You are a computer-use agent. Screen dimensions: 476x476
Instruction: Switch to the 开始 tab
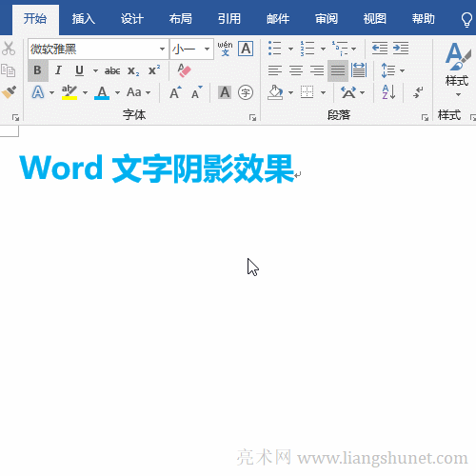point(35,19)
